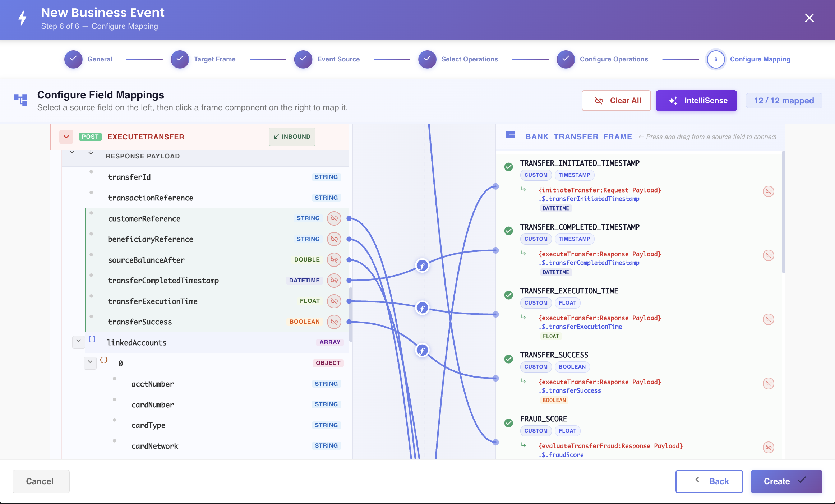This screenshot has width=835, height=504.
Task: Unlink the sourceBalanceAfter source field
Action: point(334,260)
